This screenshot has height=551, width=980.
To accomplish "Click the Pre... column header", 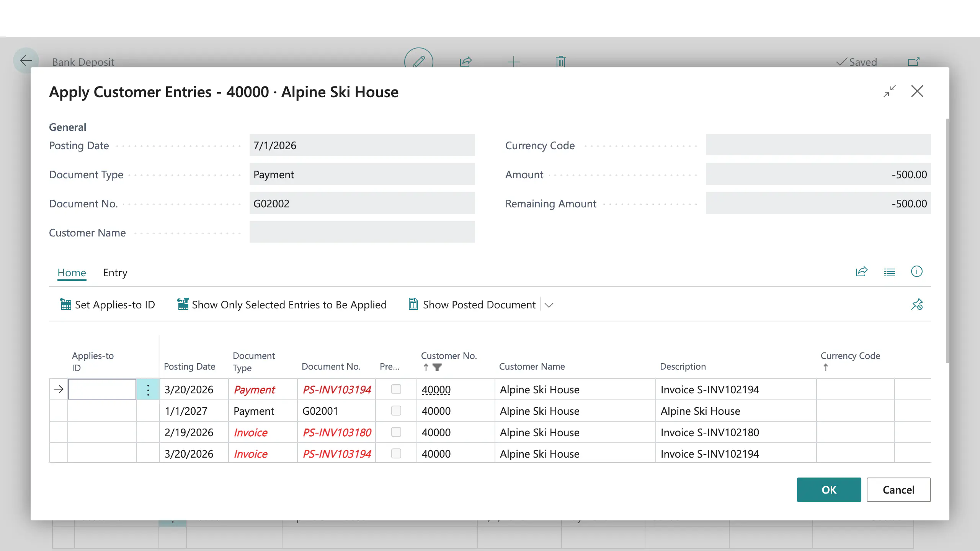I will (389, 367).
